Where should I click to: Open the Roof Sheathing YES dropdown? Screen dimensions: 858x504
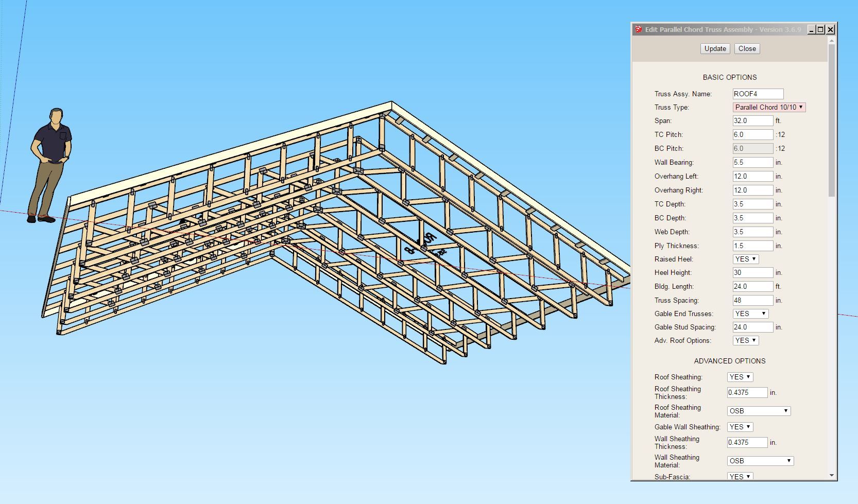click(740, 377)
